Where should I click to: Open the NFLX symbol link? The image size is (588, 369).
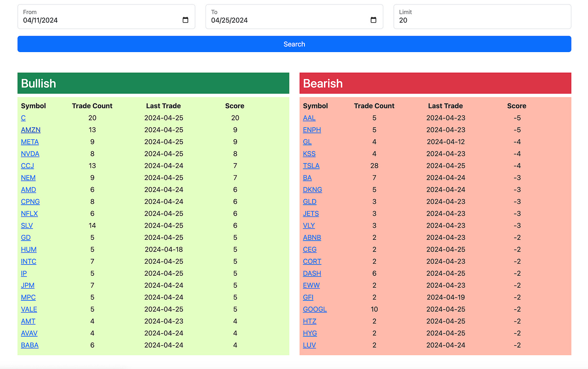29,214
